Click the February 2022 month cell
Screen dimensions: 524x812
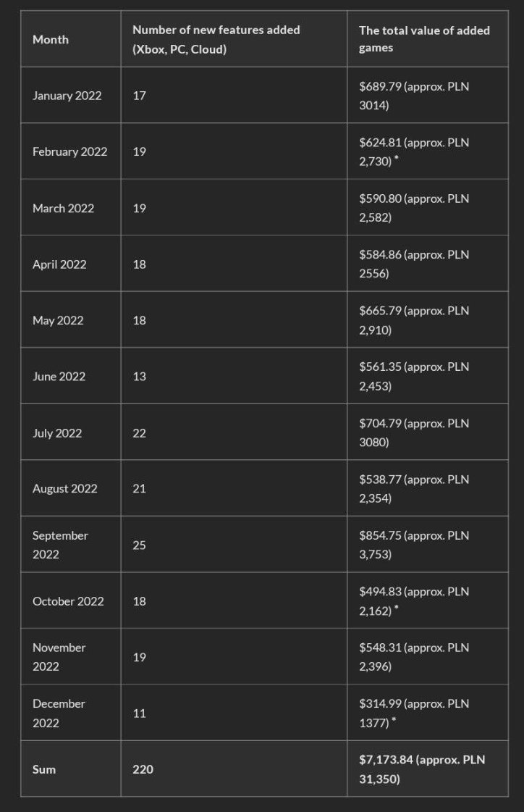tap(69, 151)
